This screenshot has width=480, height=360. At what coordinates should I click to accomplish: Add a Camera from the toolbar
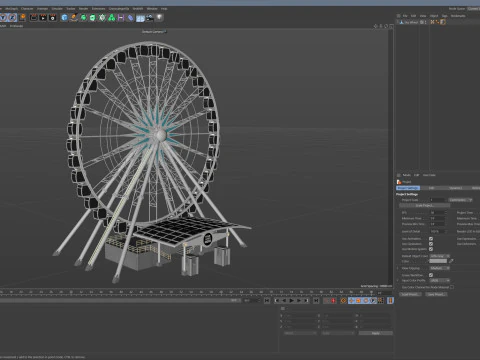click(150, 17)
